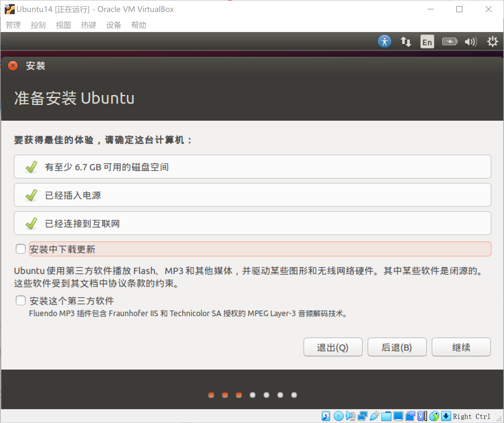Screen dimensions: 504x423
Task: Click the VirtualBox mouse integration status icon
Action: pos(434,416)
